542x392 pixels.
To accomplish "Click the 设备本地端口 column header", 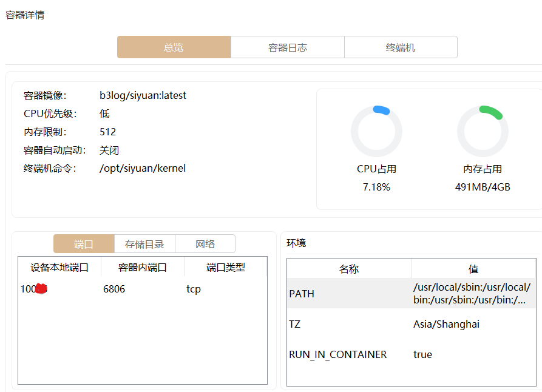I will [x=59, y=268].
